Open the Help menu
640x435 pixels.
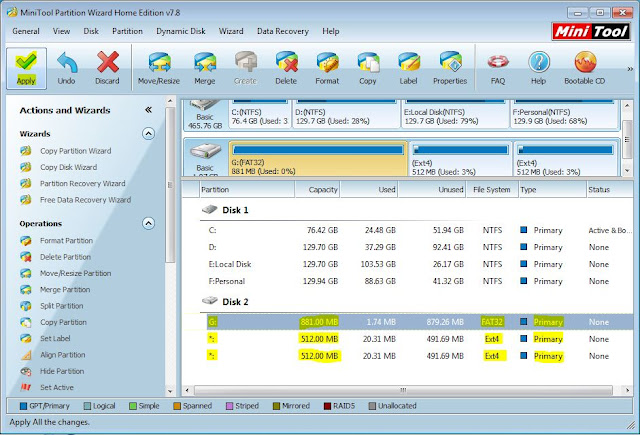point(331,31)
